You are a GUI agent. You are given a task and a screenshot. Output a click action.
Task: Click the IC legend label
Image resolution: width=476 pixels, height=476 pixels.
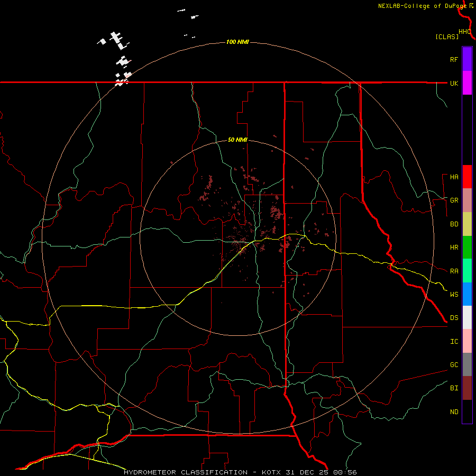point(454,342)
